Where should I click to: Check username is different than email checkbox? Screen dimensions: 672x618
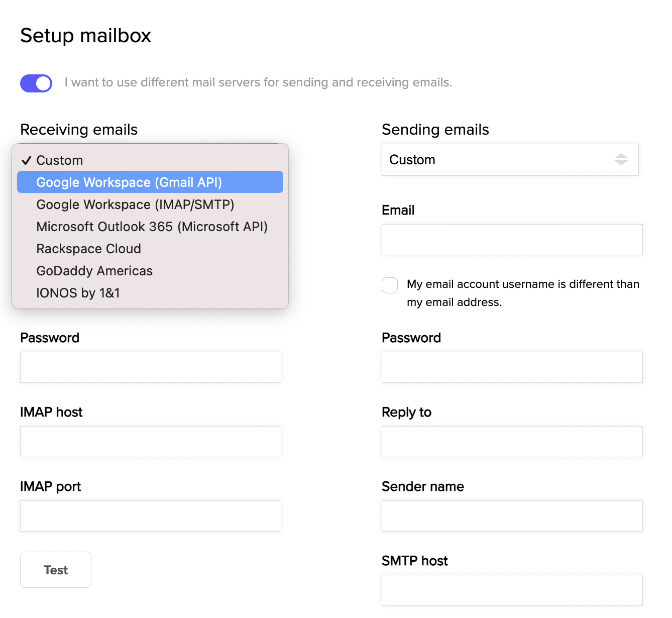[x=390, y=285]
